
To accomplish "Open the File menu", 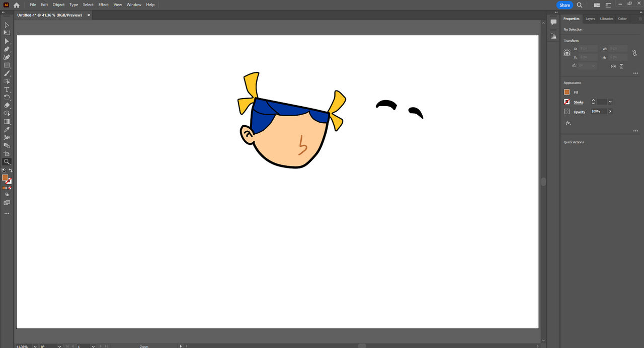I will coord(33,5).
